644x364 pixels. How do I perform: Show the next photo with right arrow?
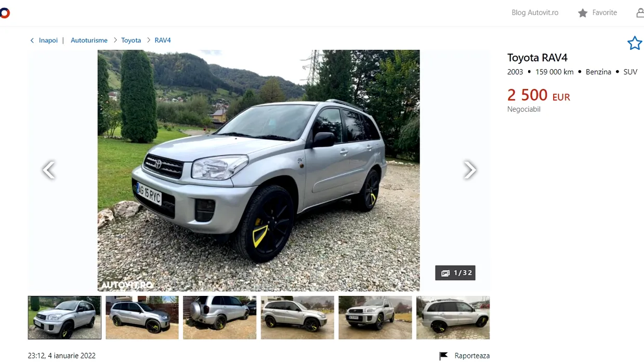tap(469, 170)
